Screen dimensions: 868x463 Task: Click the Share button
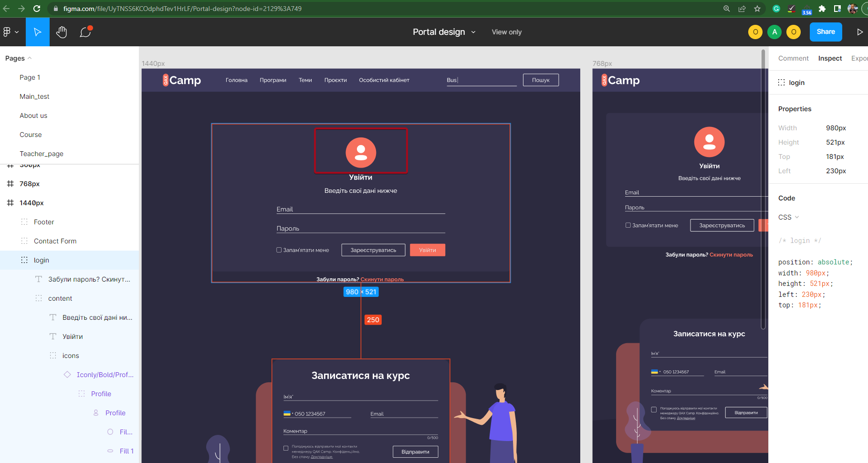(826, 32)
